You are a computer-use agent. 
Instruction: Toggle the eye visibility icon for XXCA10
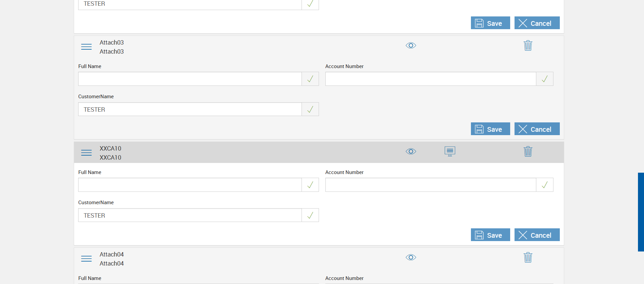click(411, 152)
